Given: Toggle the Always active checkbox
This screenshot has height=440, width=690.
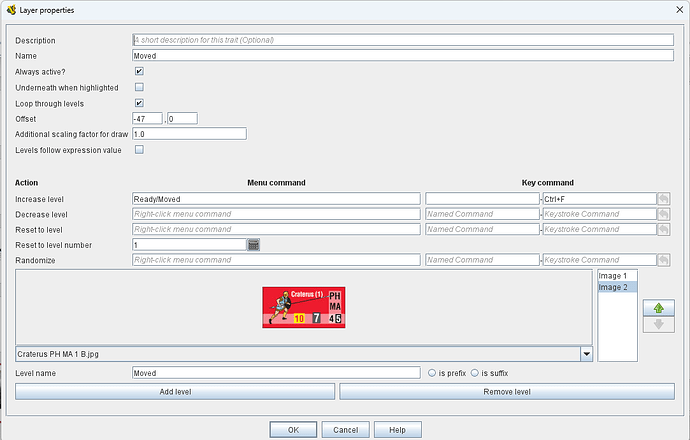Looking at the screenshot, I should [139, 71].
